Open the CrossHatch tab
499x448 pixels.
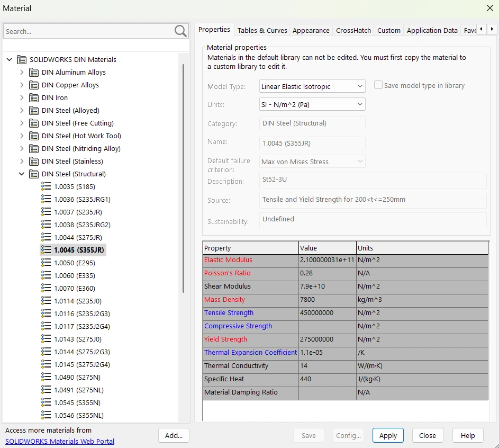[353, 31]
